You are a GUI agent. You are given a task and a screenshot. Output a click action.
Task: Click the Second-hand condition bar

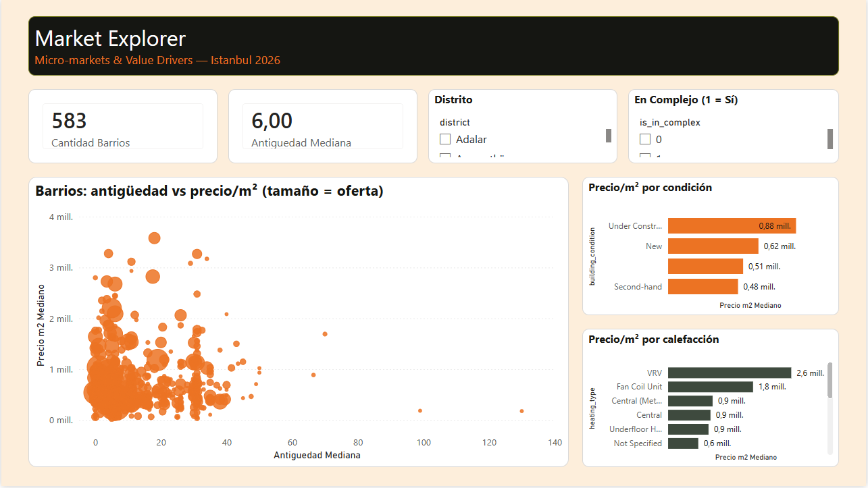[x=703, y=287]
